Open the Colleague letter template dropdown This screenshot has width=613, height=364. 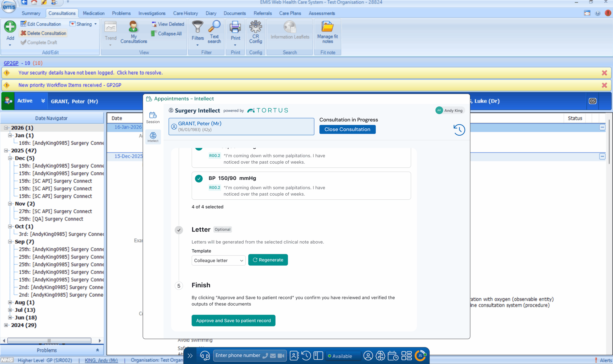tap(218, 260)
